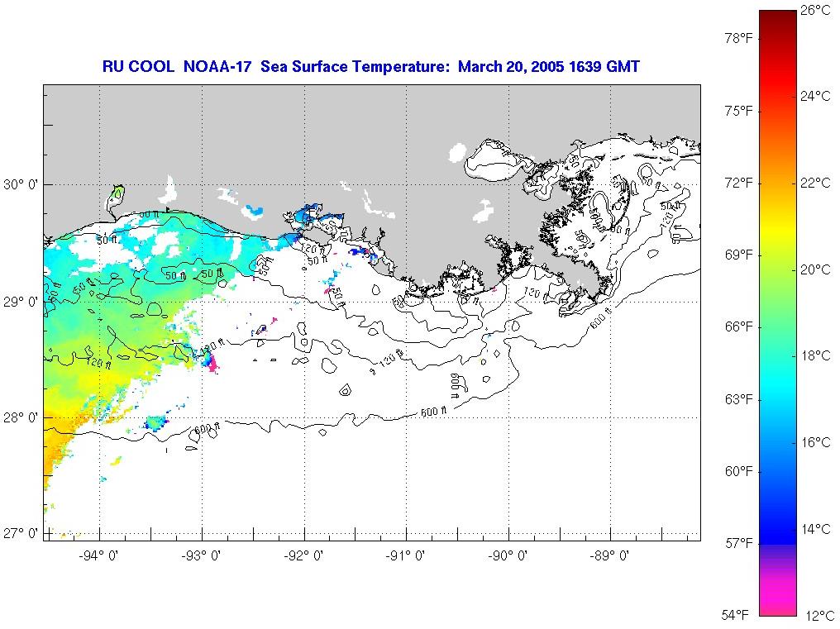Click the -92° 0' longitude label
Image resolution: width=840 pixels, height=629 pixels.
[x=303, y=555]
